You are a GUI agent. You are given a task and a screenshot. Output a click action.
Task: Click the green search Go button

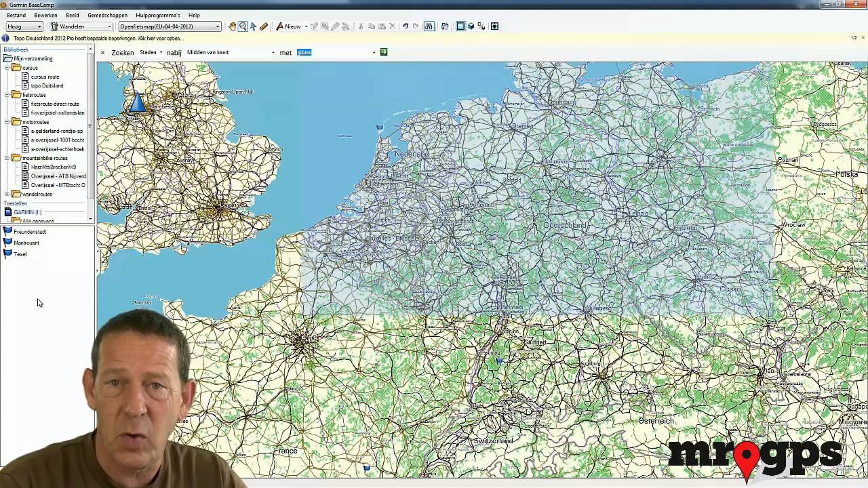384,52
